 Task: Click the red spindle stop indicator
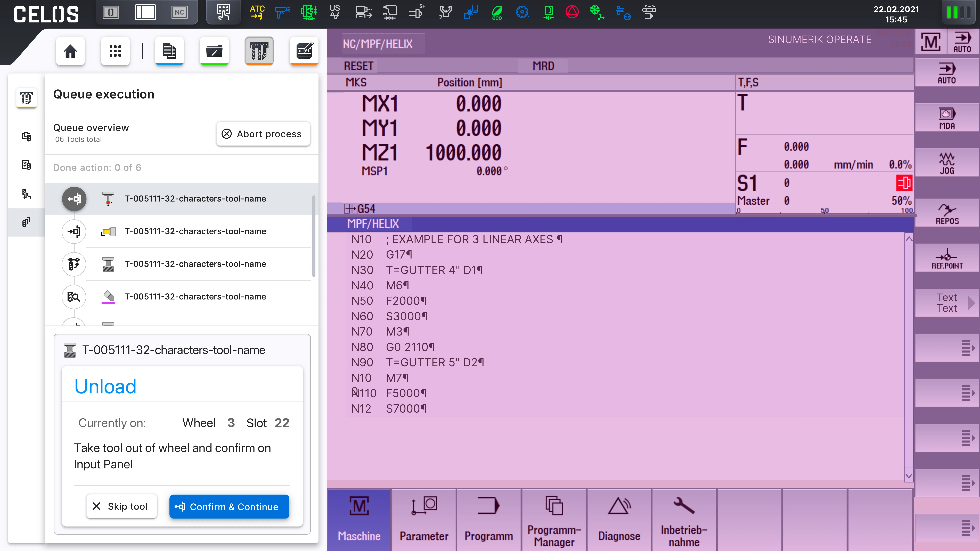[904, 183]
